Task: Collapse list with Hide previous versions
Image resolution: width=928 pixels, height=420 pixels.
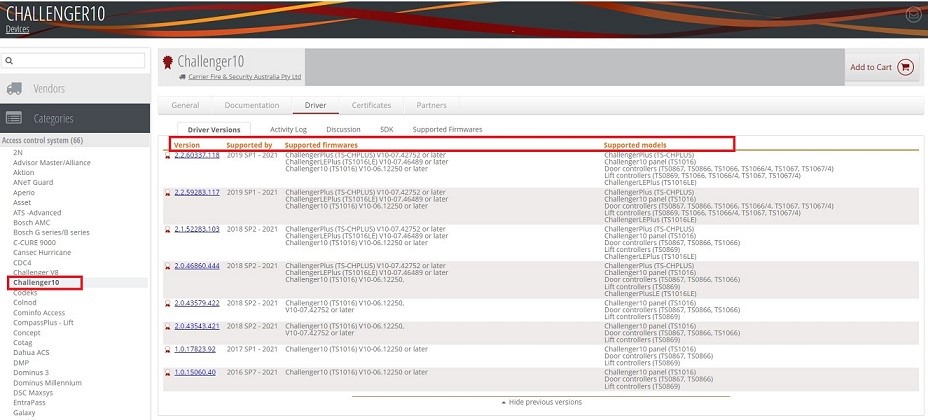Action: (541, 402)
